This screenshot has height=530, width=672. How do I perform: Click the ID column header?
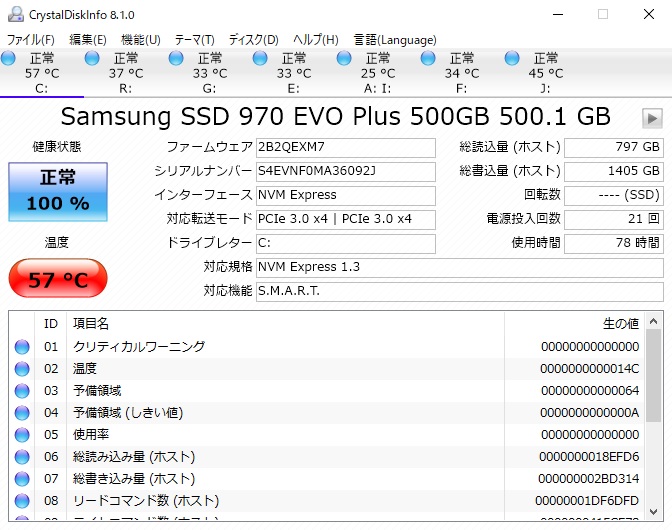coord(51,323)
